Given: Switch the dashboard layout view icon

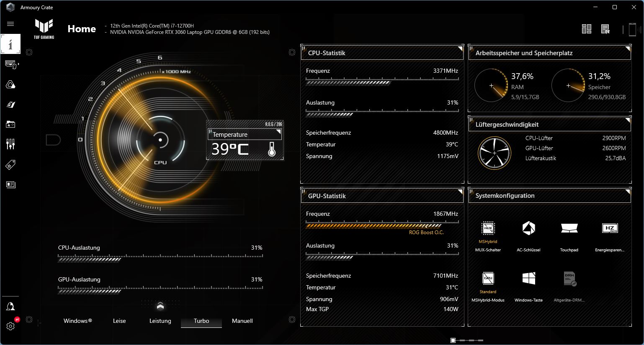Looking at the screenshot, I should pyautogui.click(x=587, y=29).
